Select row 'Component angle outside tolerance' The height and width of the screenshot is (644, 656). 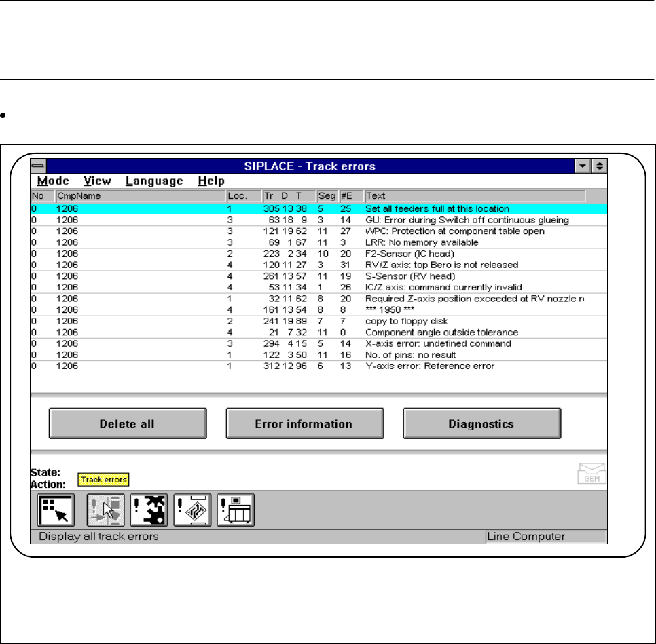point(318,333)
